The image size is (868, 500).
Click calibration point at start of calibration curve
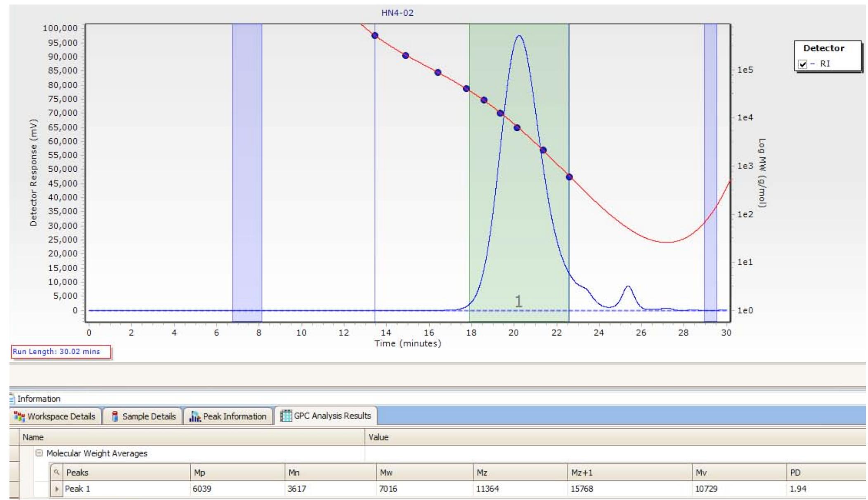(375, 36)
